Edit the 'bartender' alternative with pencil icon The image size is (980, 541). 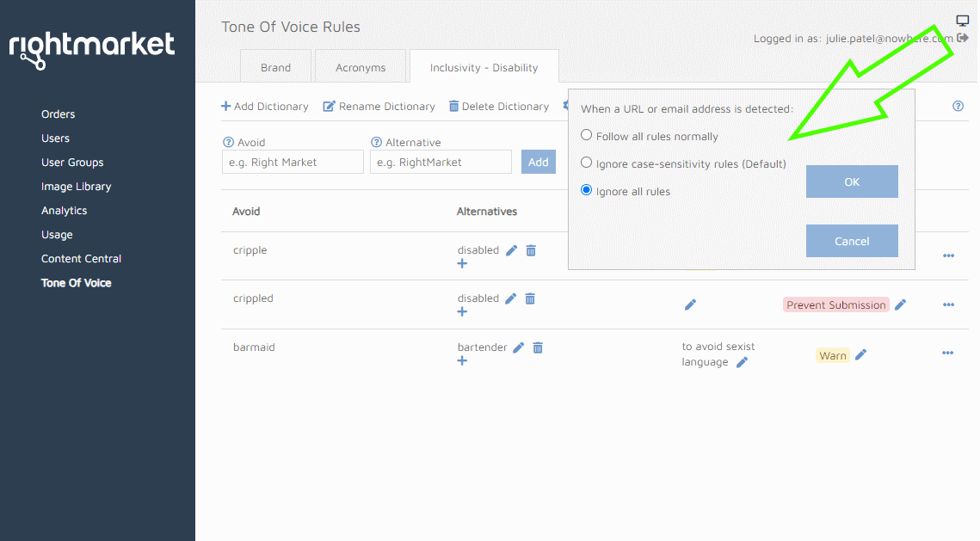pyautogui.click(x=518, y=347)
